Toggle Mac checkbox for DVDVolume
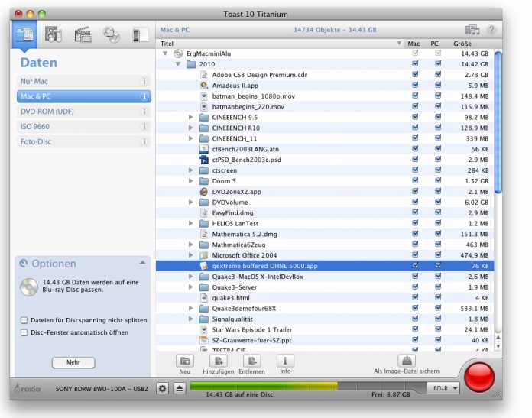Image resolution: width=532 pixels, height=418 pixels. click(x=415, y=202)
